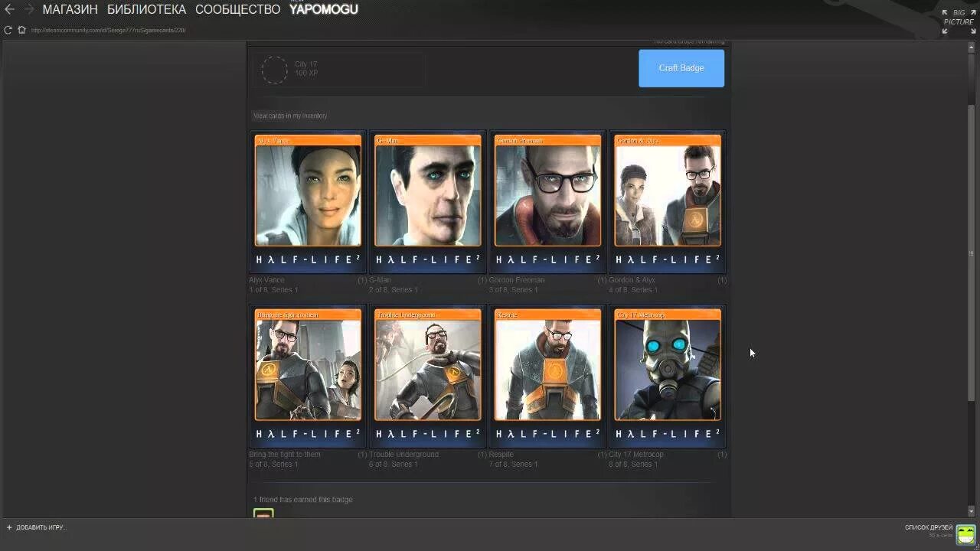Image resolution: width=980 pixels, height=551 pixels.
Task: Open the friend's avatar under earned badge
Action: click(x=263, y=514)
